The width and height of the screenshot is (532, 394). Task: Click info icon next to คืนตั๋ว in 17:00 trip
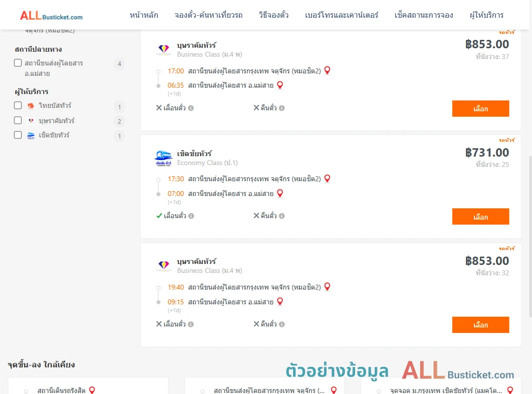point(282,108)
